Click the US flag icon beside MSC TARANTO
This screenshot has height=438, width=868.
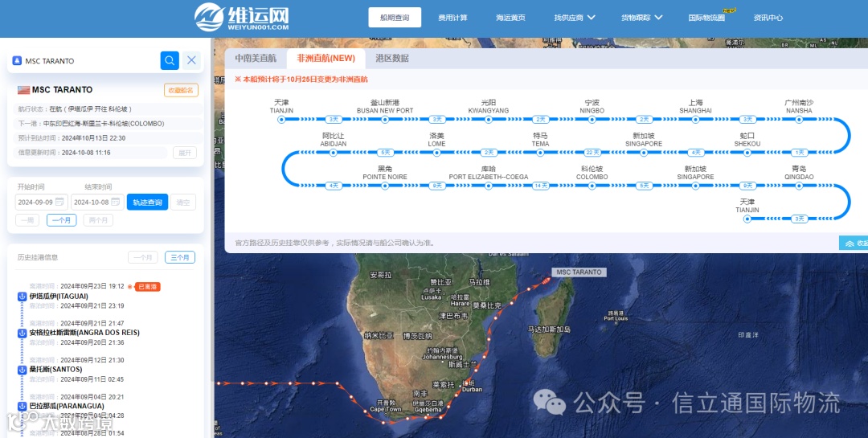[23, 90]
